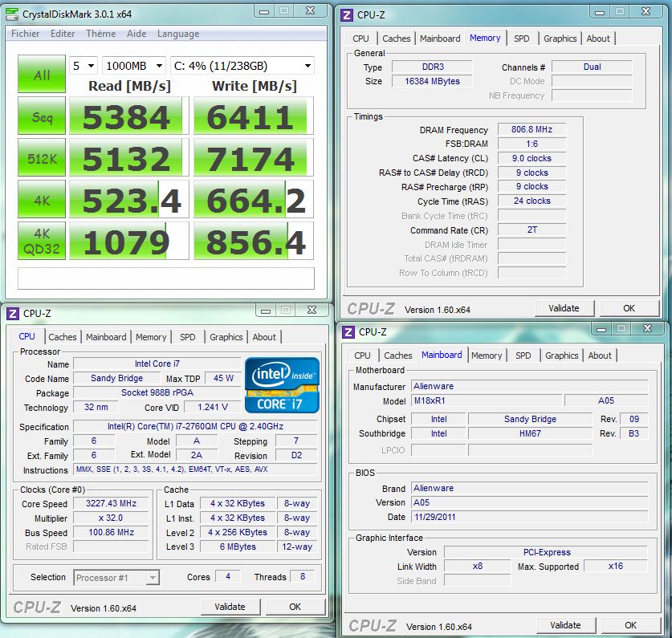Image resolution: width=672 pixels, height=638 pixels.
Task: Open Caches tab in processor CPU-Z window
Action: click(x=62, y=337)
